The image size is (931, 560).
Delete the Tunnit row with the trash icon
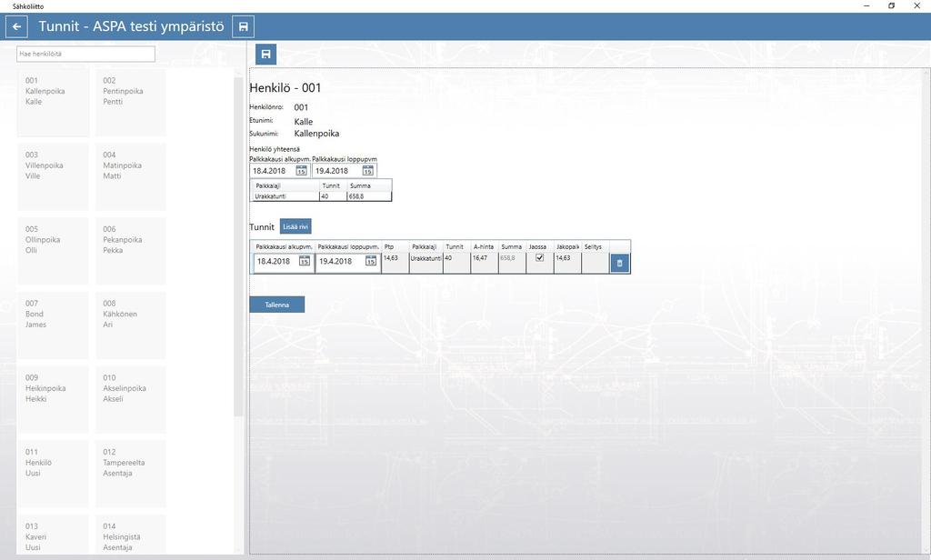point(619,263)
